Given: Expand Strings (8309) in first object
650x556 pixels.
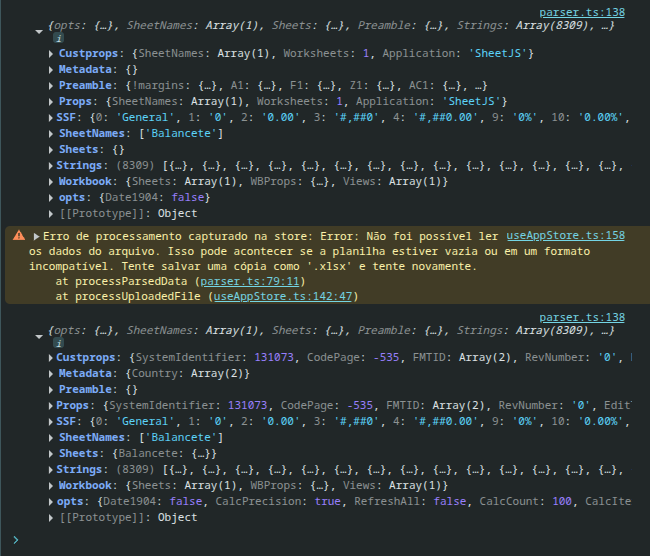Looking at the screenshot, I should click(51, 166).
